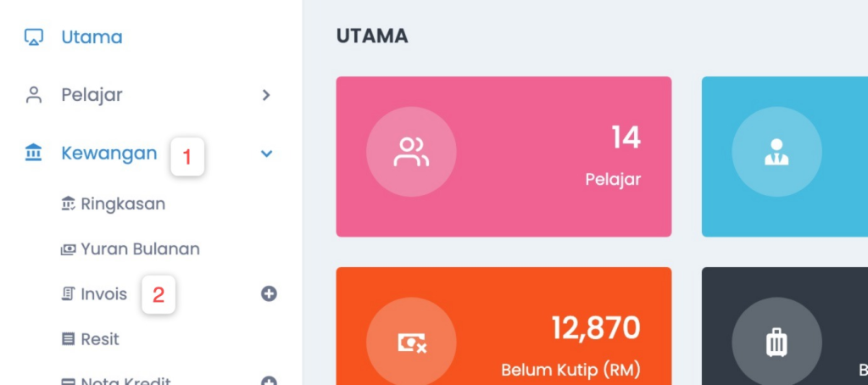Click the staff icon on blue card
This screenshot has width=868, height=385.
(776, 152)
